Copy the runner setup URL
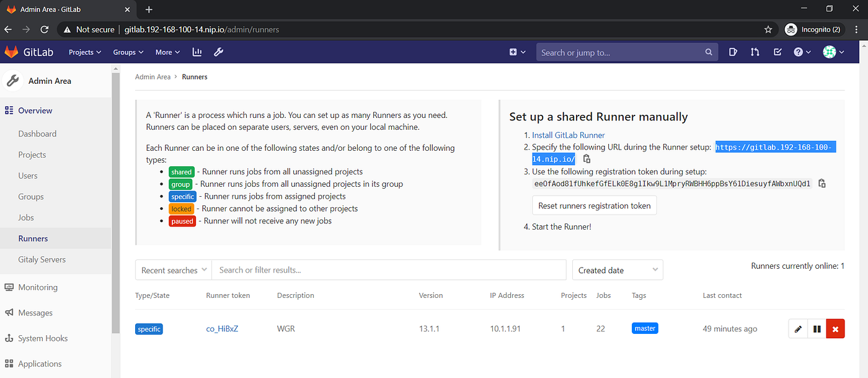Screen dimensions: 868x378 tap(587, 160)
